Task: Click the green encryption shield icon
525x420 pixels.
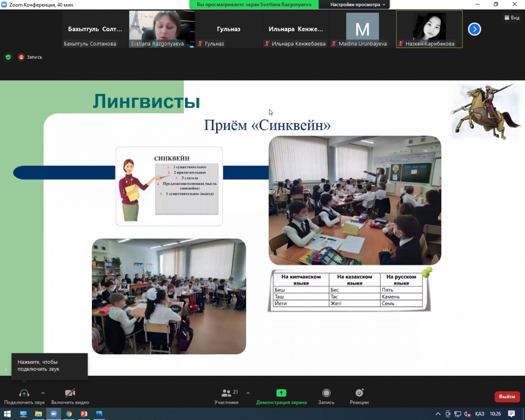Action: point(8,57)
